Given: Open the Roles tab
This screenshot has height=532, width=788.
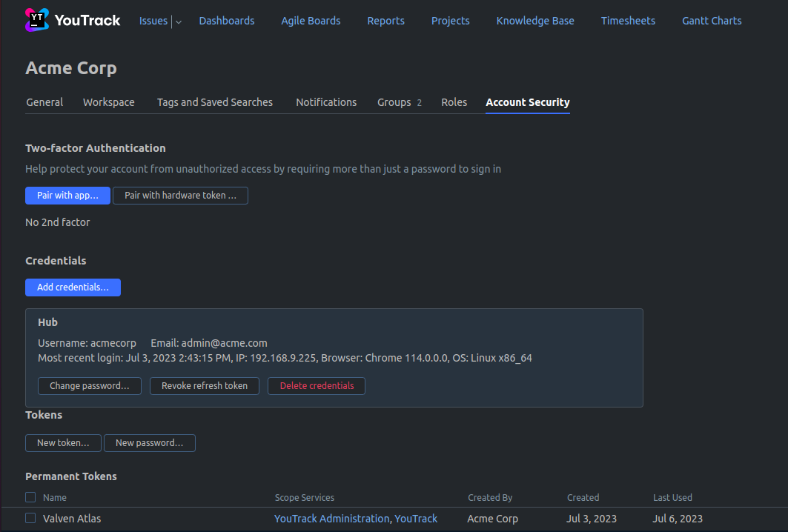Looking at the screenshot, I should (454, 102).
